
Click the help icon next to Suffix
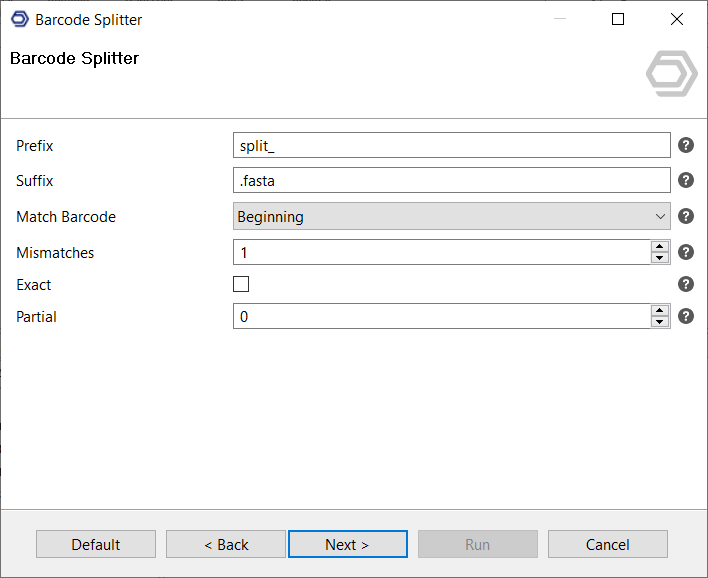[x=686, y=180]
